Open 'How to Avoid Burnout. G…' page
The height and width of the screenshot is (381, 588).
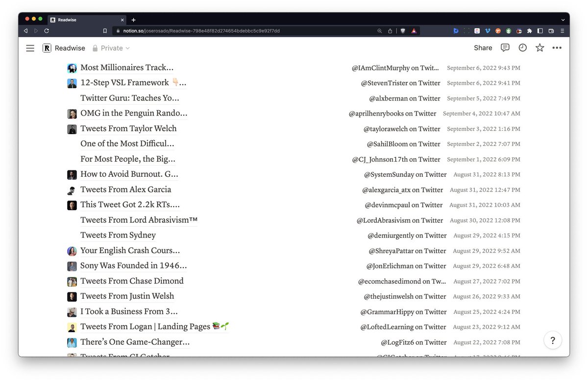tap(129, 174)
